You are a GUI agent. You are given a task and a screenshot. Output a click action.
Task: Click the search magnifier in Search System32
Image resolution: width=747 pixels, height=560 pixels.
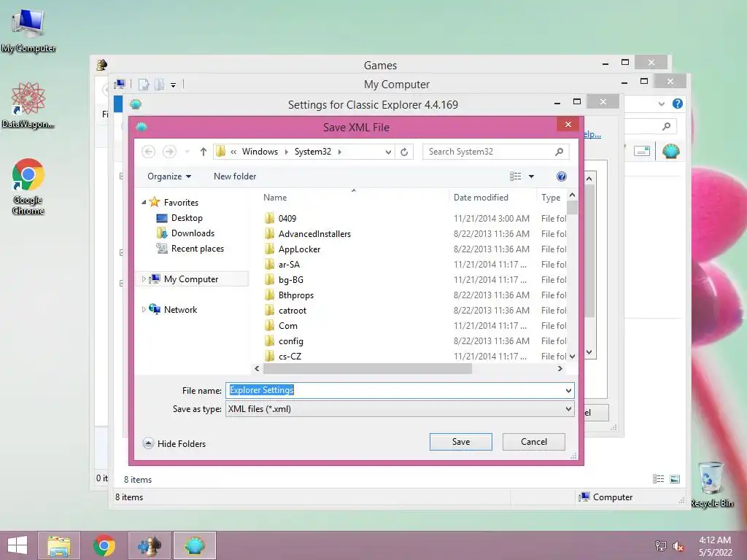(560, 152)
